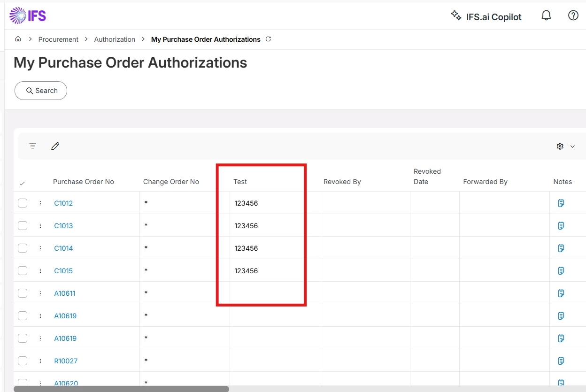This screenshot has height=392, width=586.
Task: Open the table filter icon
Action: [32, 146]
